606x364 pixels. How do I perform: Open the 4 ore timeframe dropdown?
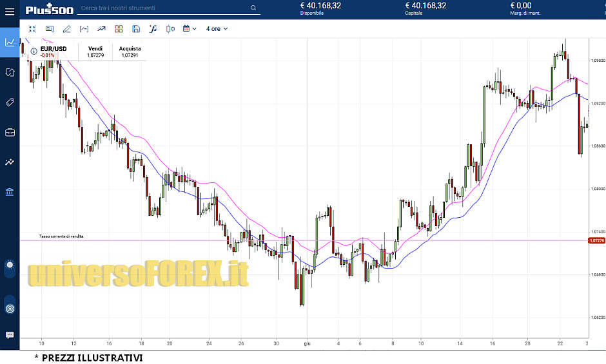pos(217,29)
